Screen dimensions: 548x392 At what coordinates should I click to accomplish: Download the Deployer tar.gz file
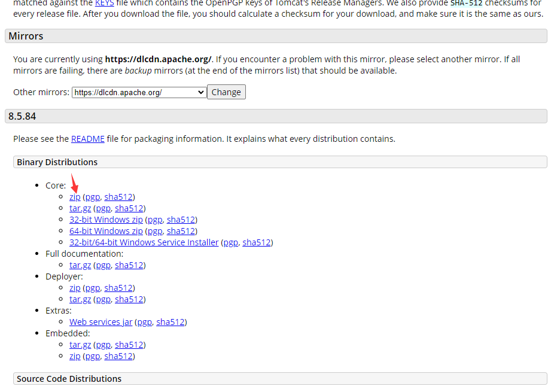[80, 299]
